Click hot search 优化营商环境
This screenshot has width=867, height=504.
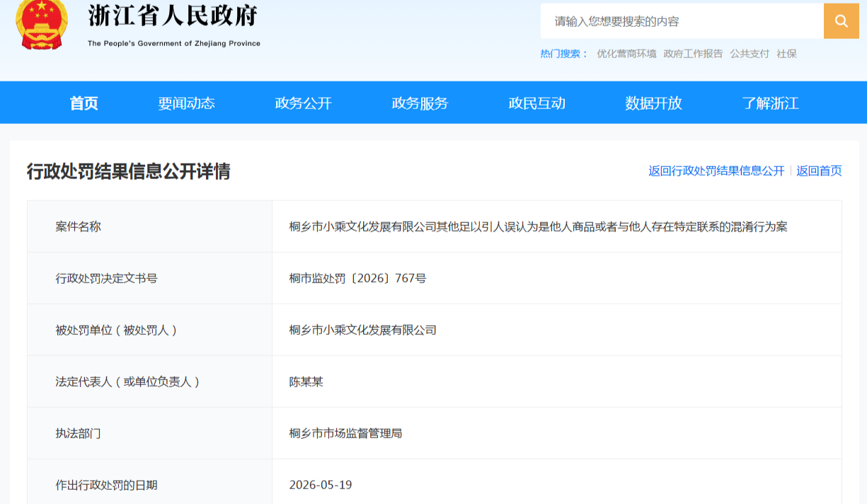[x=626, y=54]
